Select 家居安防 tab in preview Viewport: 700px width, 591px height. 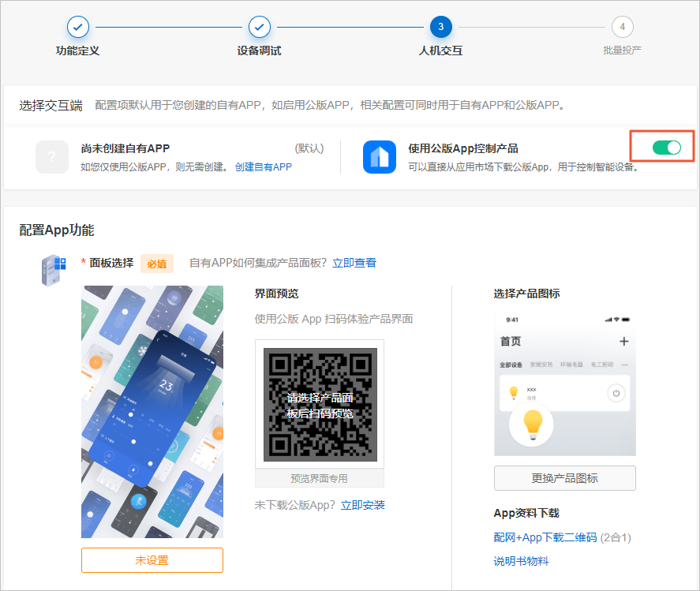[x=541, y=365]
